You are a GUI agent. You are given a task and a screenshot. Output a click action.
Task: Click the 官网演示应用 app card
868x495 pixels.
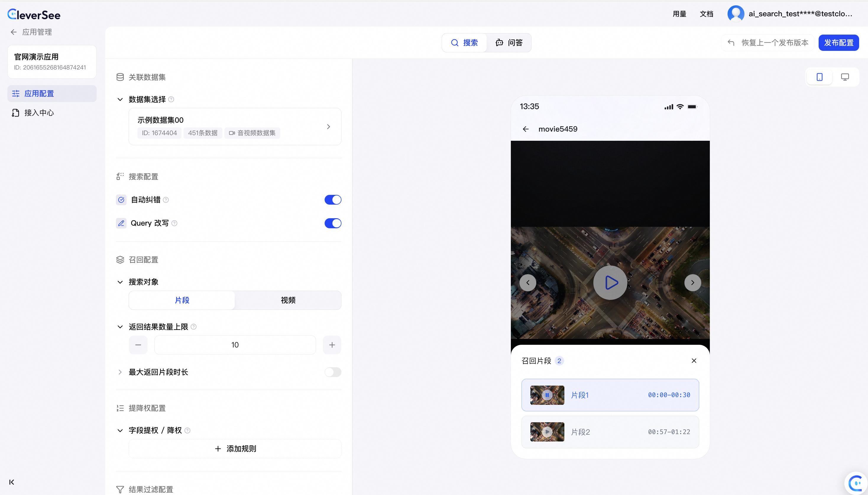click(x=52, y=62)
